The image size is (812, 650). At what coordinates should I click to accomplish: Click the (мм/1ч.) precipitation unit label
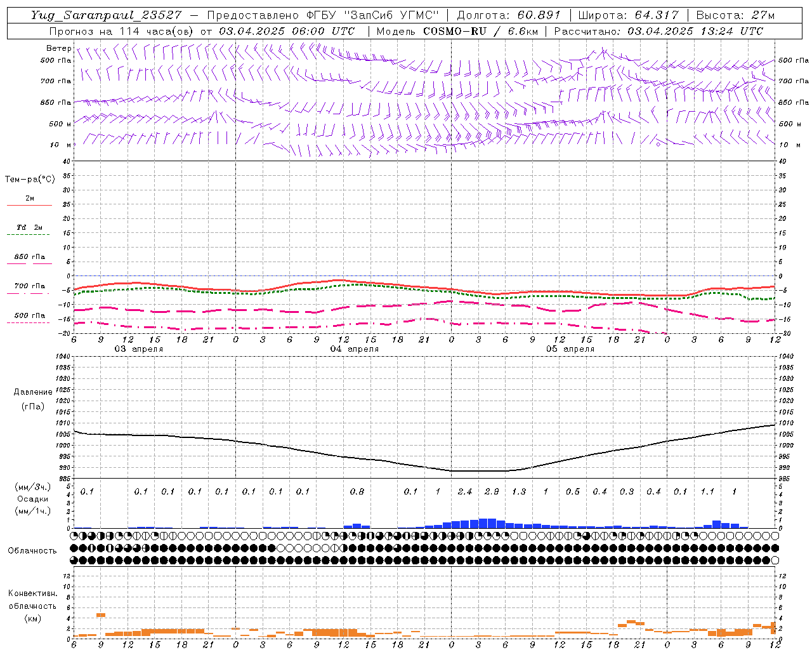tap(32, 511)
